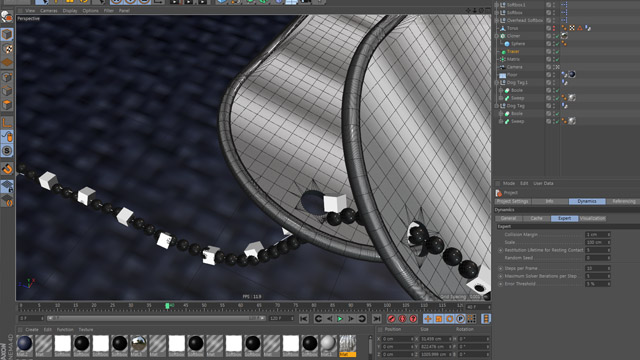Viewport: 640px width, 360px height.
Task: Expand Boole under Dog Tag.1
Action: (501, 90)
